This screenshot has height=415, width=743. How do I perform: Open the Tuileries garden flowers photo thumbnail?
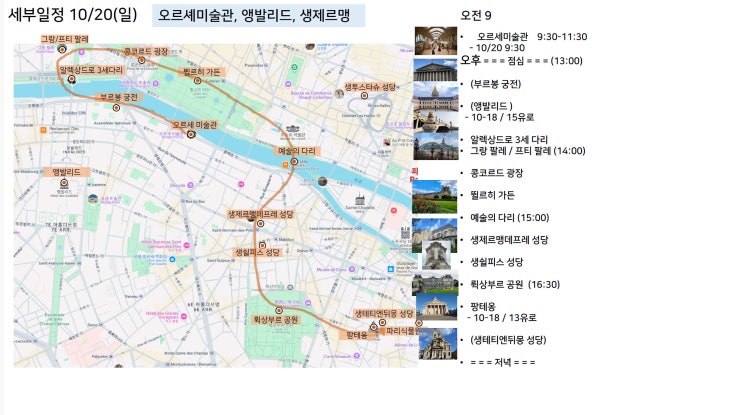435,197
